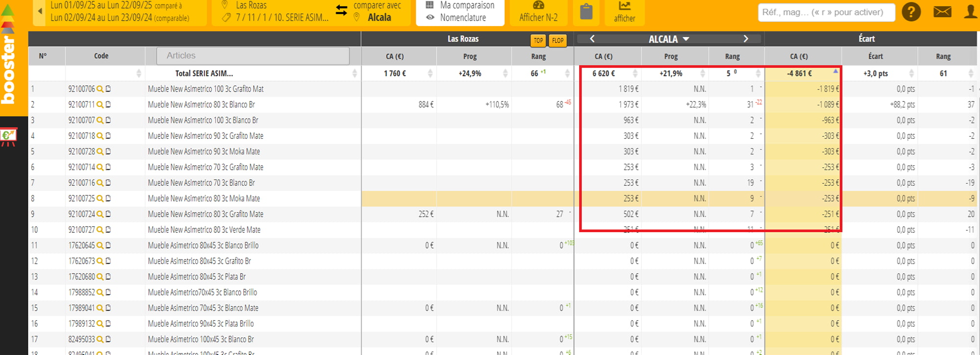Click the +88,2 pts écart value
Image resolution: width=980 pixels, height=355 pixels.
point(903,104)
